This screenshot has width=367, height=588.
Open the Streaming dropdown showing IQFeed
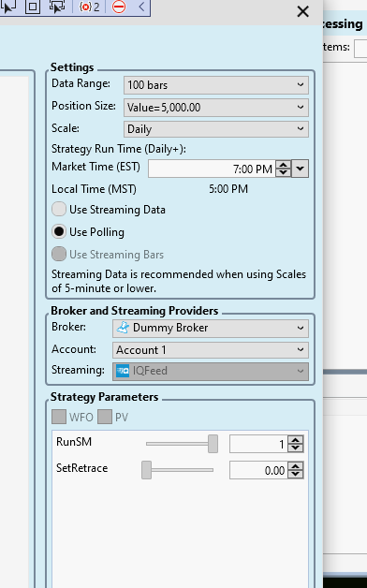pyautogui.click(x=211, y=372)
